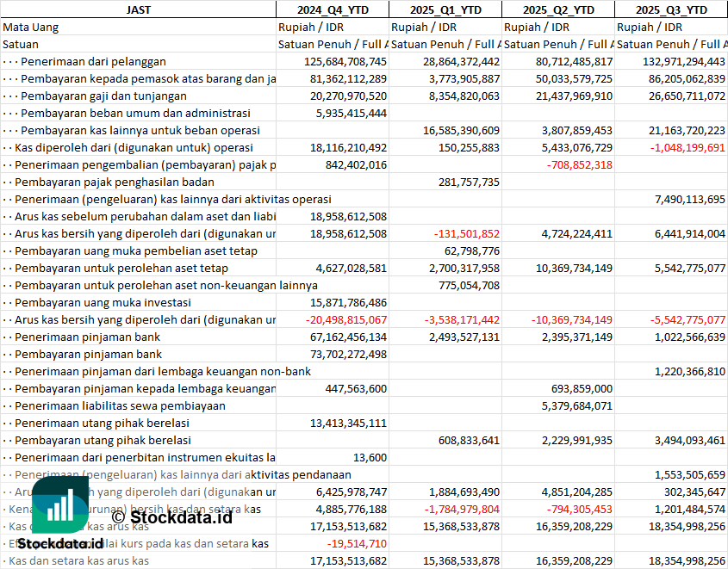Click the Mata Uang row label

point(31,27)
